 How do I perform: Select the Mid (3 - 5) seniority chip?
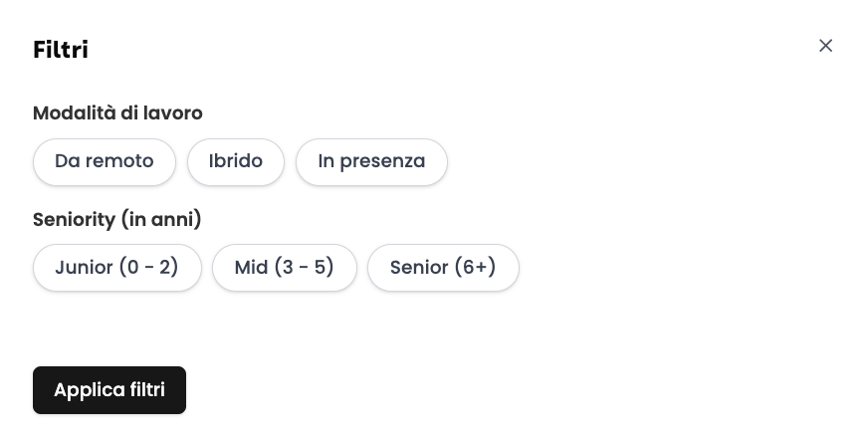(285, 268)
